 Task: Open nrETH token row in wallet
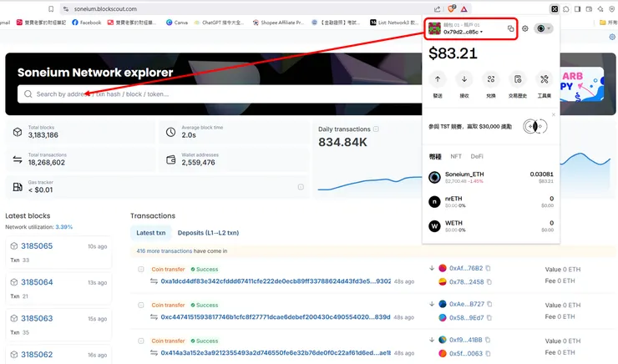tap(491, 202)
